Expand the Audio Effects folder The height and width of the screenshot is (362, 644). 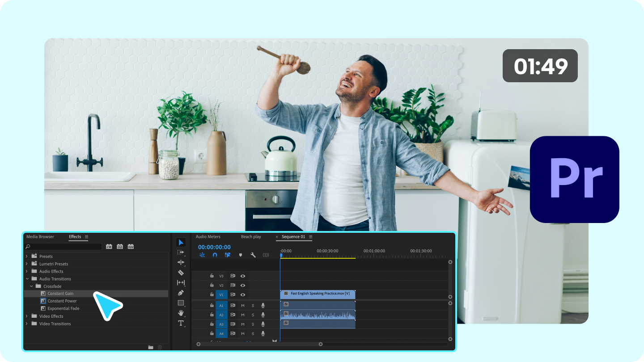27,271
